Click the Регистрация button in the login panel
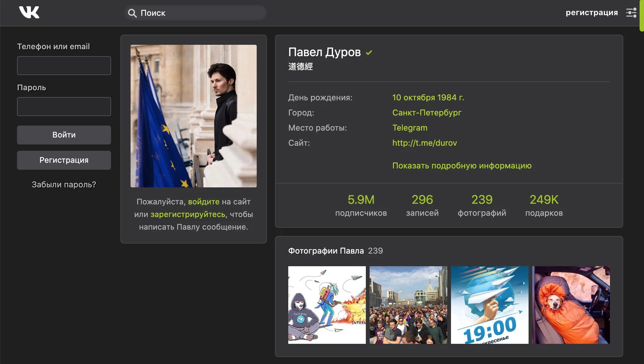 [64, 160]
